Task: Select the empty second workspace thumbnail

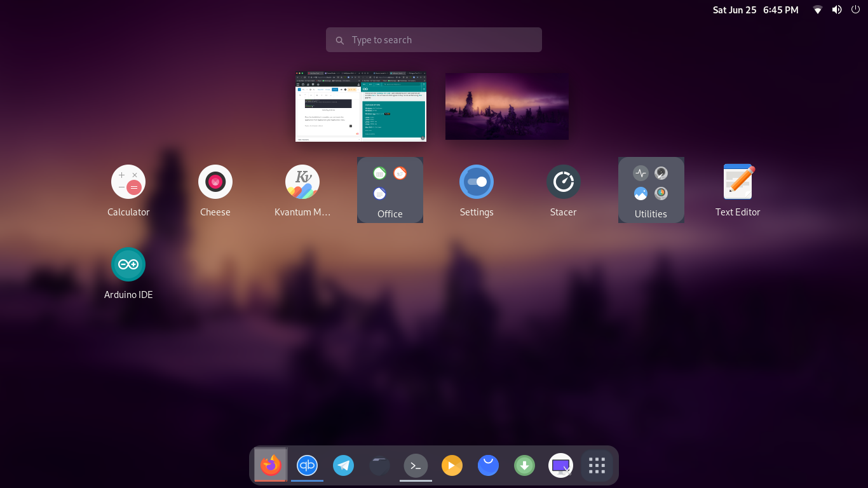Action: coord(507,106)
